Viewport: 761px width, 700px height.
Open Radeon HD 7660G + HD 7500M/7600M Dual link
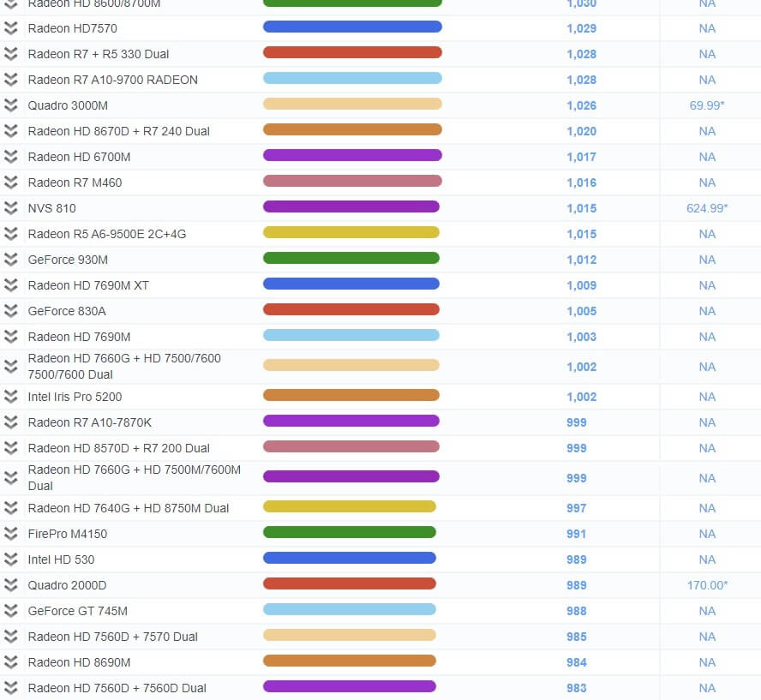[135, 478]
